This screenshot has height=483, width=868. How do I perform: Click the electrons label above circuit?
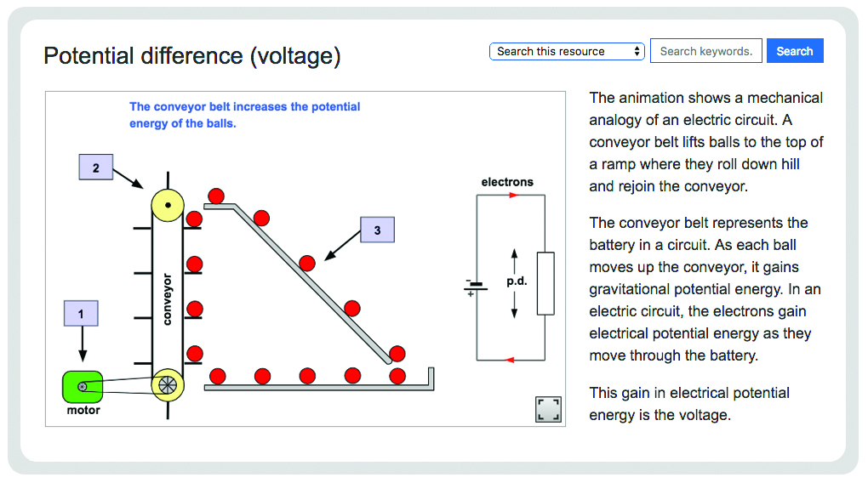507,182
